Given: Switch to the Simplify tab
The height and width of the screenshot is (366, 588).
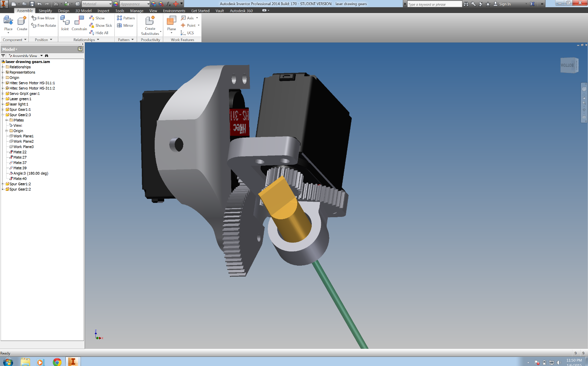Looking at the screenshot, I should (x=45, y=11).
